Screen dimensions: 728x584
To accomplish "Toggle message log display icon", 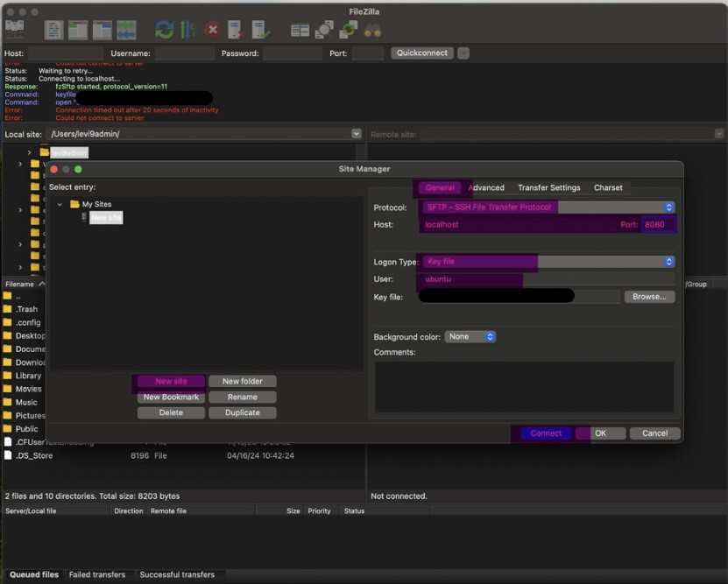I will [x=54, y=30].
